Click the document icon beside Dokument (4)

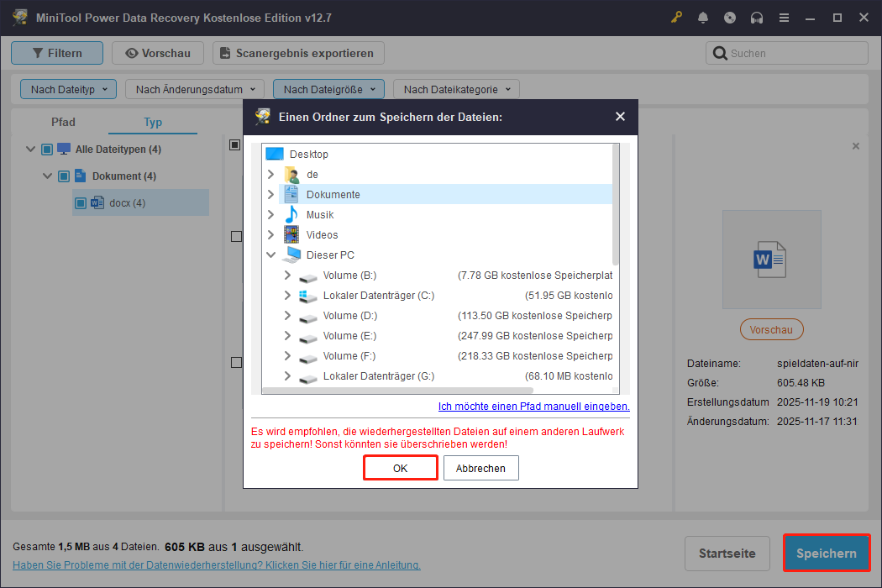[x=81, y=176]
